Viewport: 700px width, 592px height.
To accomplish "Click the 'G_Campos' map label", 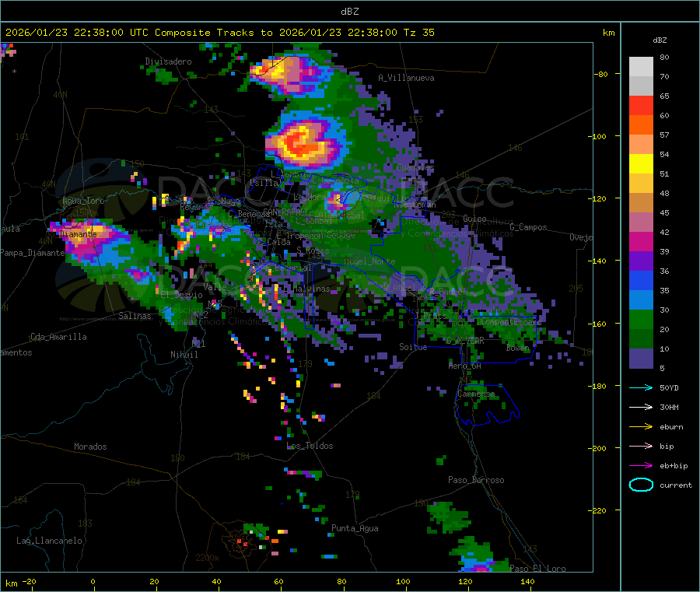I will [528, 227].
